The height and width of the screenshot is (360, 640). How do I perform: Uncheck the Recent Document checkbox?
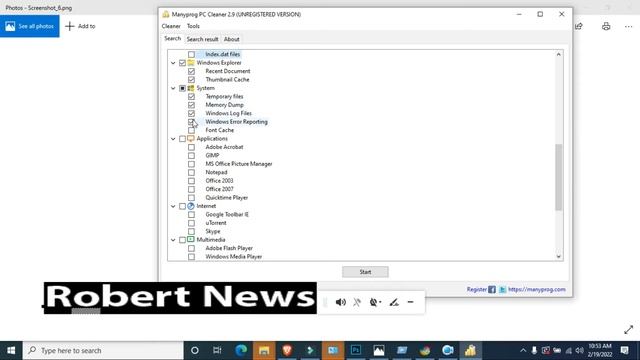(x=191, y=71)
